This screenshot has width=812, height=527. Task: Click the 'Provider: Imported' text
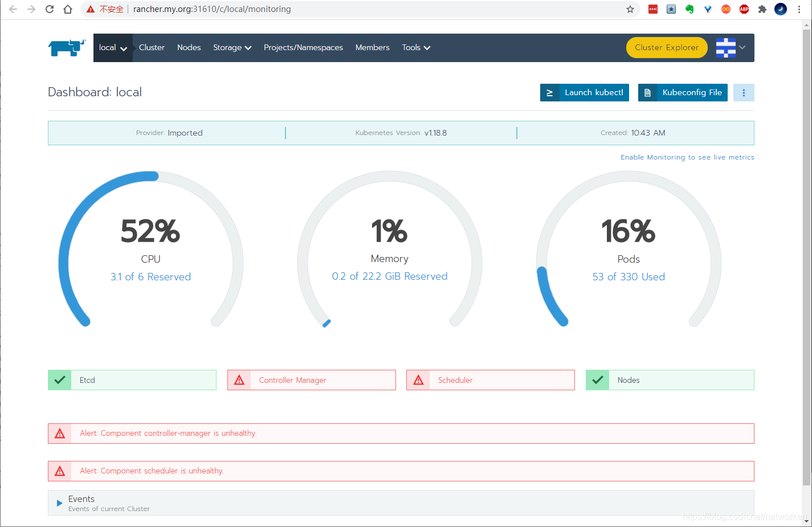[x=169, y=133]
